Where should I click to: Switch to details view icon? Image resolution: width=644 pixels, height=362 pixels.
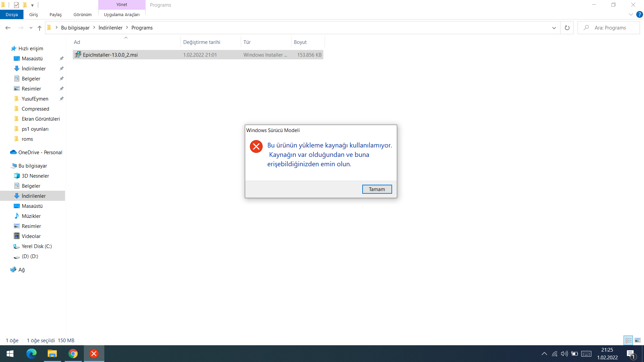pos(628,340)
